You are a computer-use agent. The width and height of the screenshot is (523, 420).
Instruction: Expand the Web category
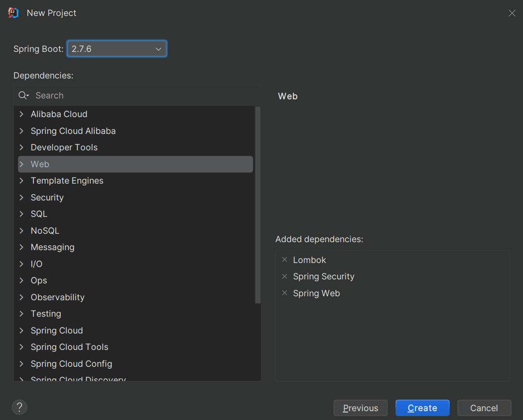(x=22, y=164)
